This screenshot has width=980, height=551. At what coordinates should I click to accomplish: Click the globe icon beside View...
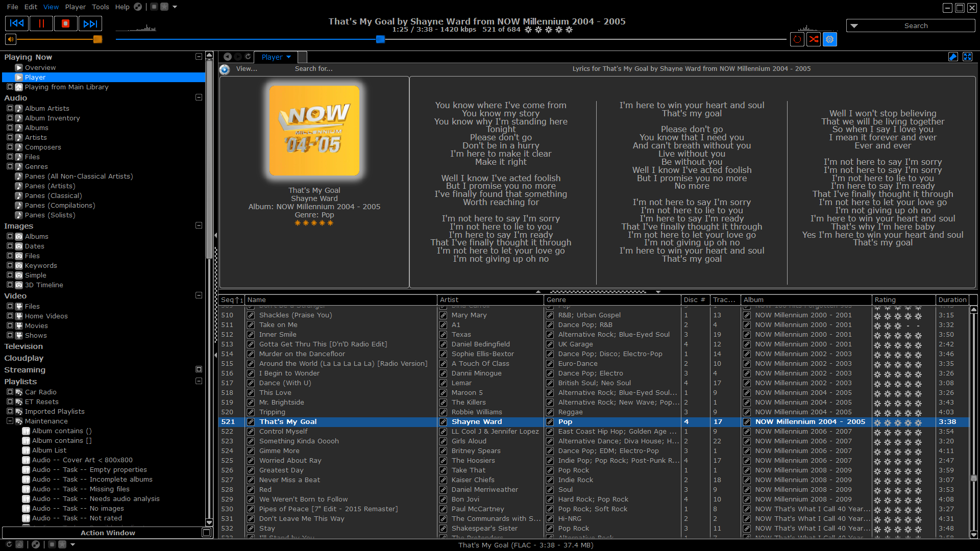pos(225,69)
